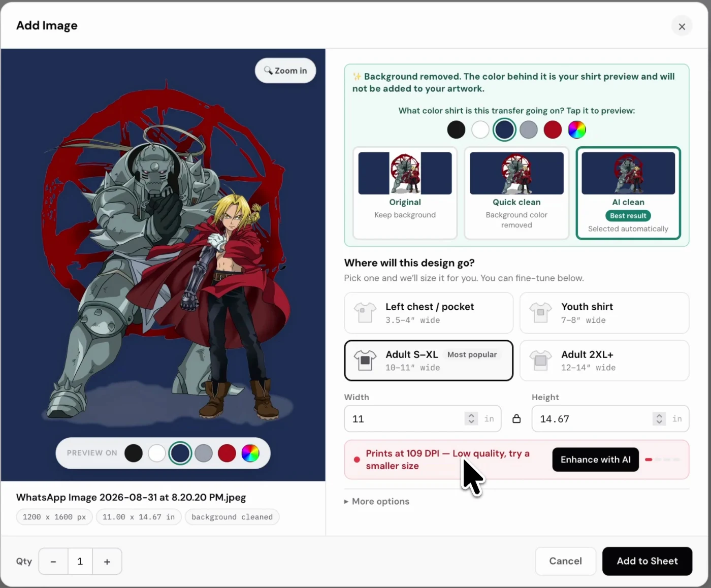Click the Height field stepper arrows
Image resolution: width=711 pixels, height=588 pixels.
(659, 418)
